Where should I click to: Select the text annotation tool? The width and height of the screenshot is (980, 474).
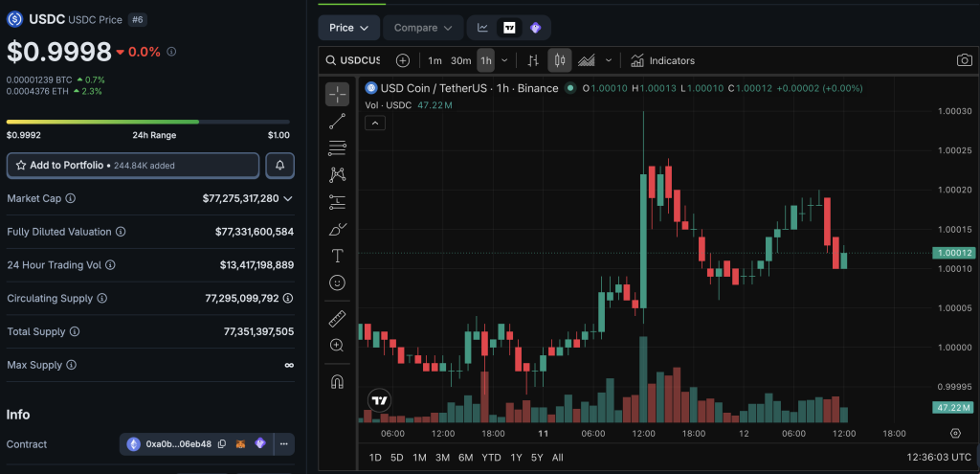tap(337, 256)
